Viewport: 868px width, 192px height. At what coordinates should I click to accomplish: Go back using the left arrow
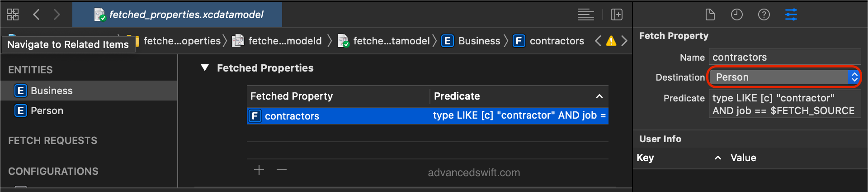coord(37,14)
